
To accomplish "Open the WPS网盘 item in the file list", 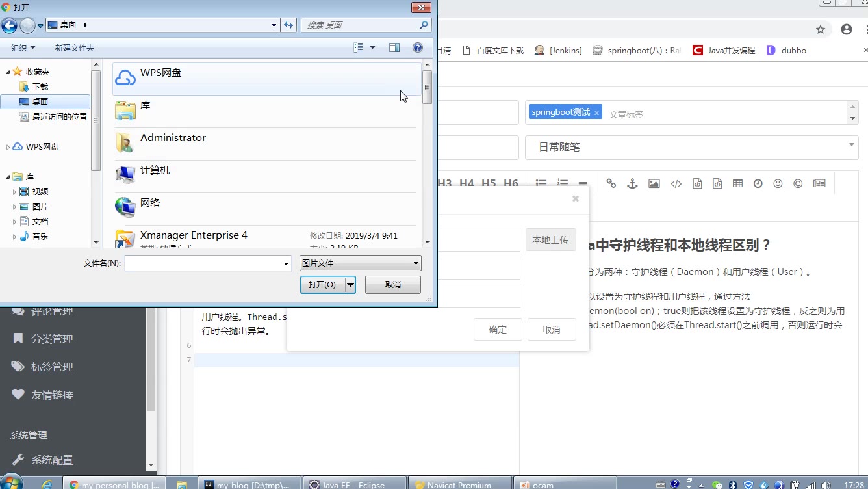I will [x=266, y=79].
